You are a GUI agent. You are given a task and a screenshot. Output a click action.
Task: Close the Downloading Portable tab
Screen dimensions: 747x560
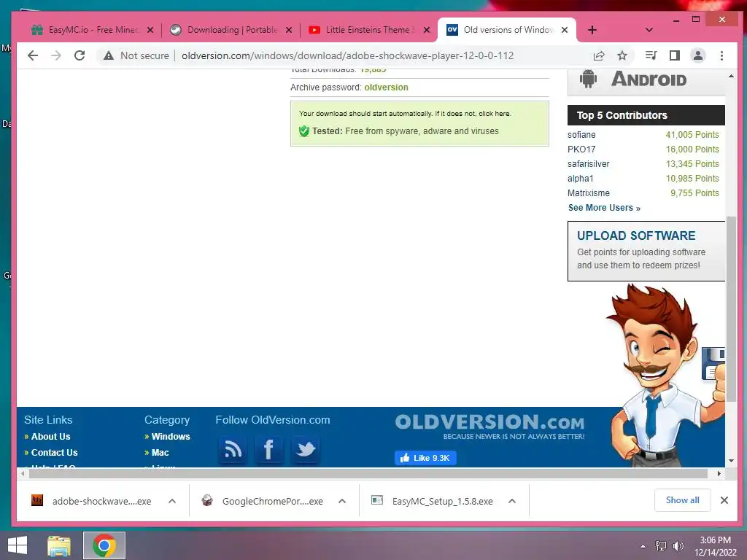click(289, 30)
